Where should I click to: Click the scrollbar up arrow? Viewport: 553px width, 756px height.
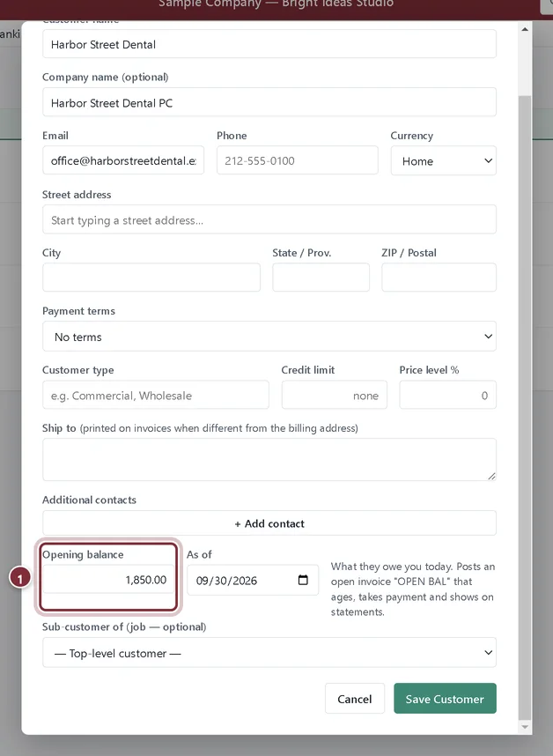525,29
